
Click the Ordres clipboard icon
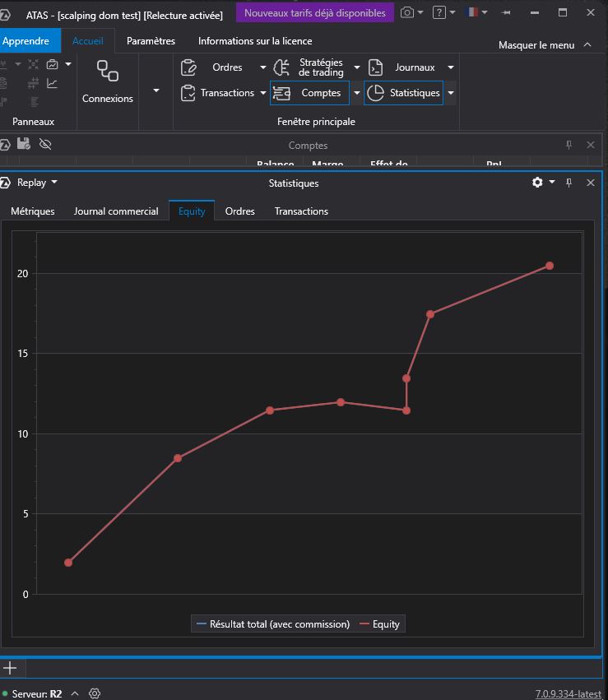pos(189,67)
